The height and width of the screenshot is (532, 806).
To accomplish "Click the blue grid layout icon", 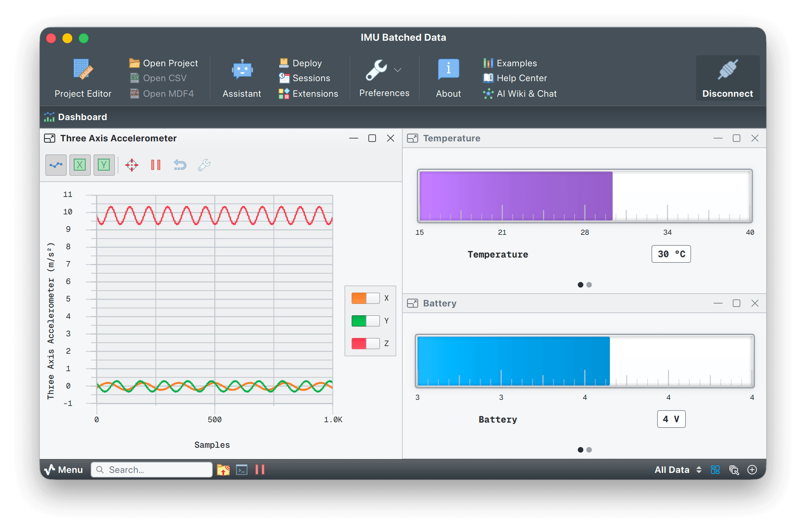I will pos(715,470).
